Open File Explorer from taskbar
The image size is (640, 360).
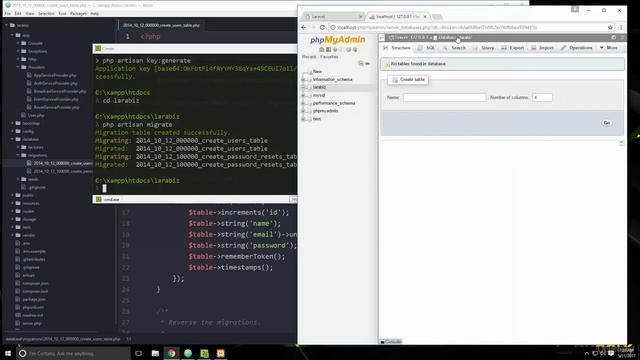click(x=155, y=353)
